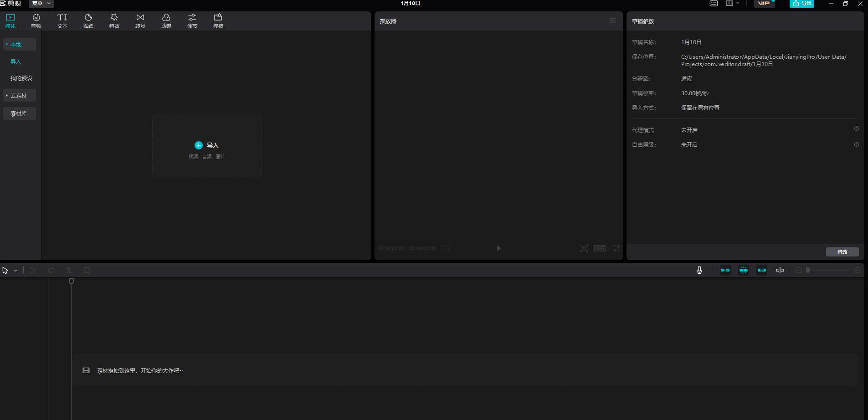Click the help icon beside 自由层级
This screenshot has width=868, height=420.
857,144
